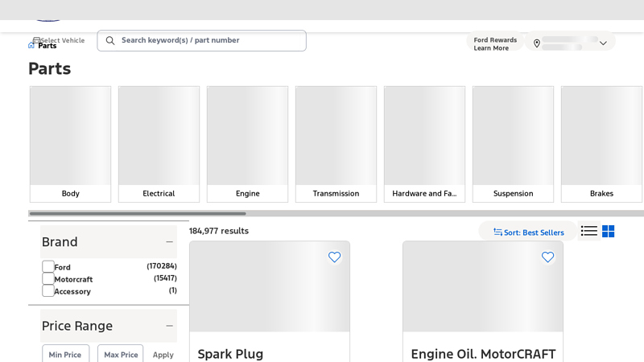Screen dimensions: 644x362
Task: Select the Suspension category card
Action: (x=513, y=144)
